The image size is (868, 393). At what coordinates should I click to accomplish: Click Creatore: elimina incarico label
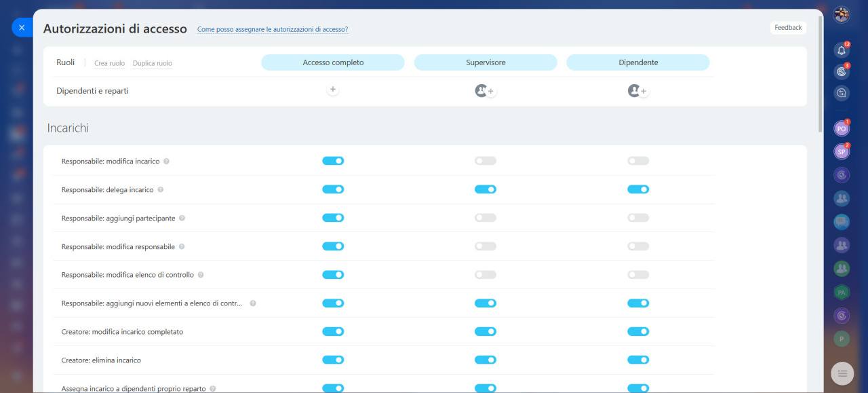[x=101, y=360]
